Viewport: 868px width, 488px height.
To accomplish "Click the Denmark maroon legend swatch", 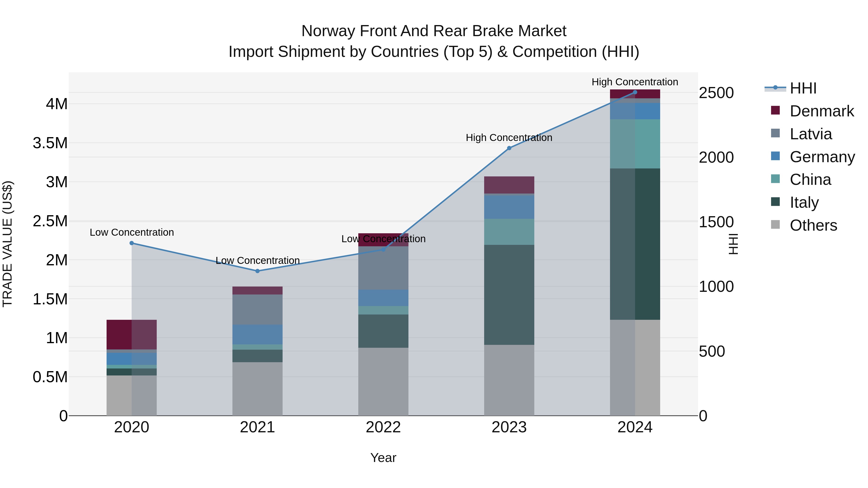I will (x=775, y=110).
